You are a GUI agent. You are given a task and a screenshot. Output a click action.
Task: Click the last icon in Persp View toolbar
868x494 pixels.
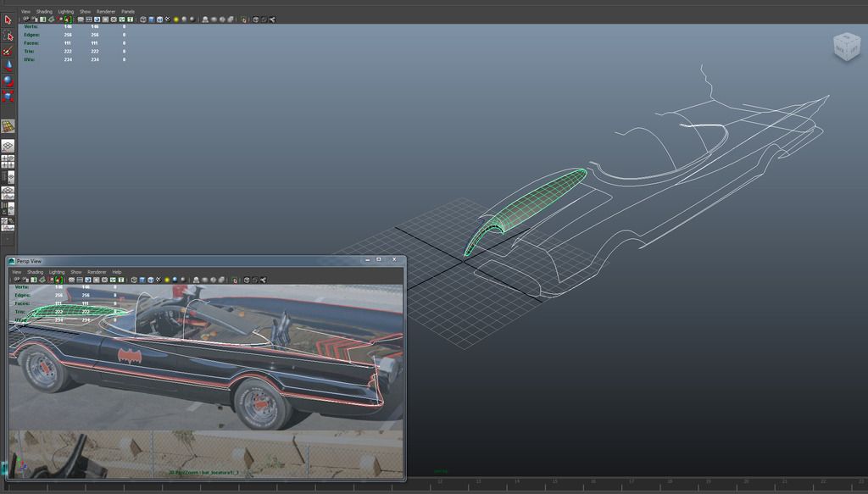click(263, 280)
